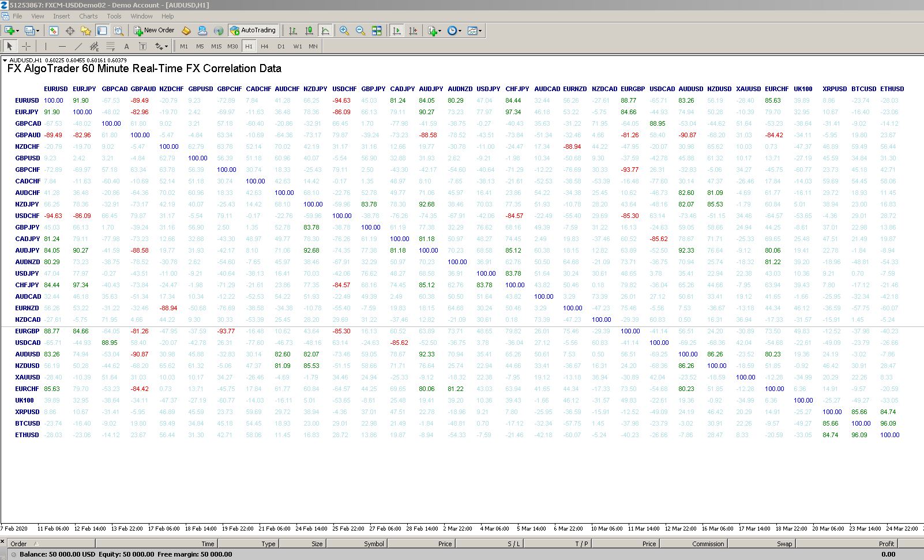Zoom in on the chart
Screen dimensions: 924x560
[x=344, y=31]
